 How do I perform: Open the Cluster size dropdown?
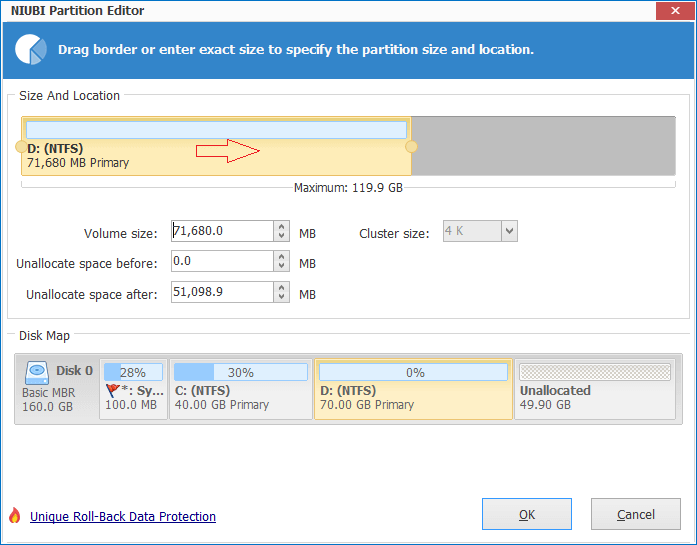click(509, 232)
